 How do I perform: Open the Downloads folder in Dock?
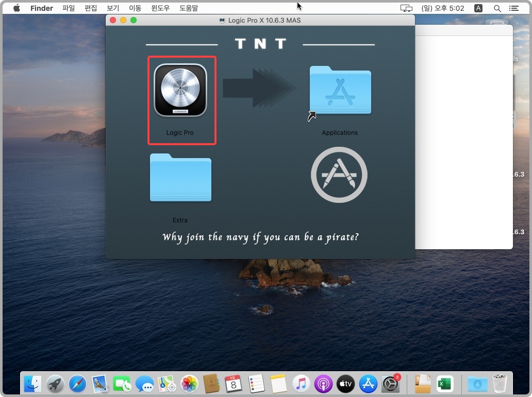pyautogui.click(x=477, y=384)
